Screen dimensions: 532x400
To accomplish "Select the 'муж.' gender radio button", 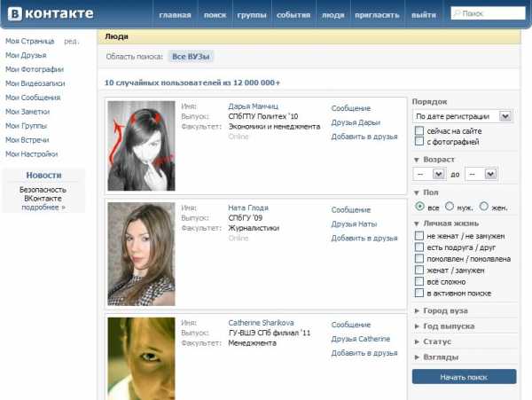I will tap(450, 207).
